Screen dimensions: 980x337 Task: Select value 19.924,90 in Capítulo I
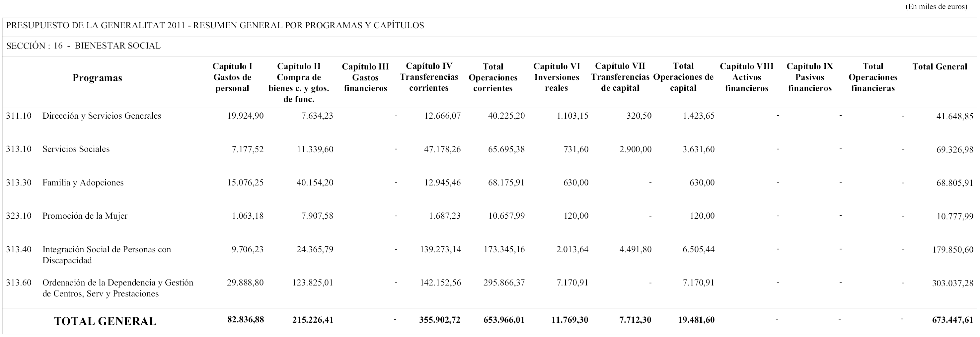[x=245, y=116]
